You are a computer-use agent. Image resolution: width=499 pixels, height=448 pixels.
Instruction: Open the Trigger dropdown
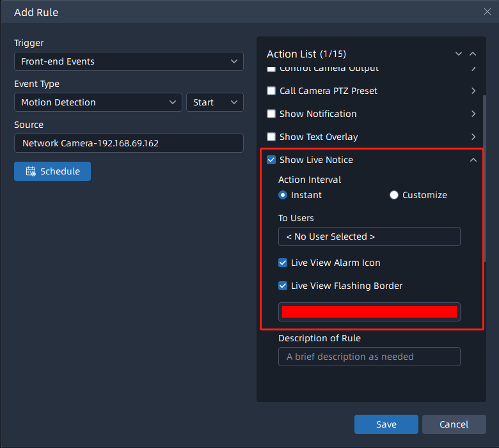(129, 61)
